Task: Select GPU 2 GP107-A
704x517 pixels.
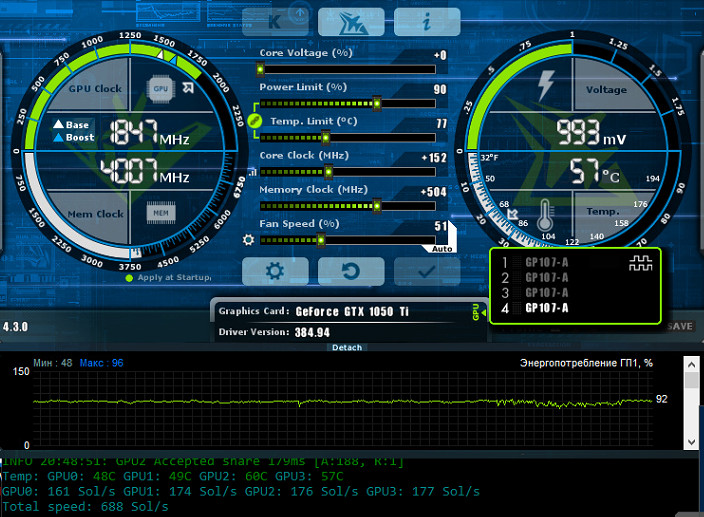Action: [x=535, y=278]
